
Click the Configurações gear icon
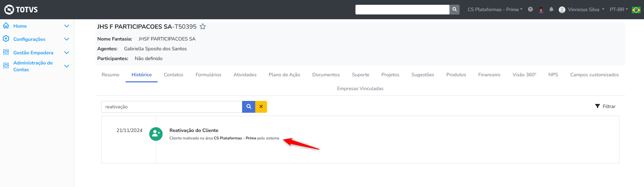(x=6, y=39)
